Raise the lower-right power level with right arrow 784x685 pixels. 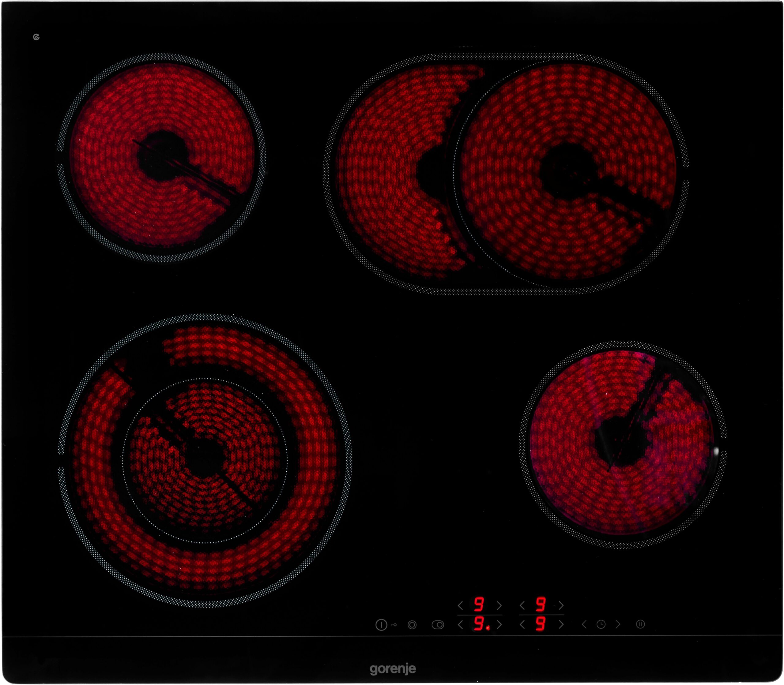point(561,625)
